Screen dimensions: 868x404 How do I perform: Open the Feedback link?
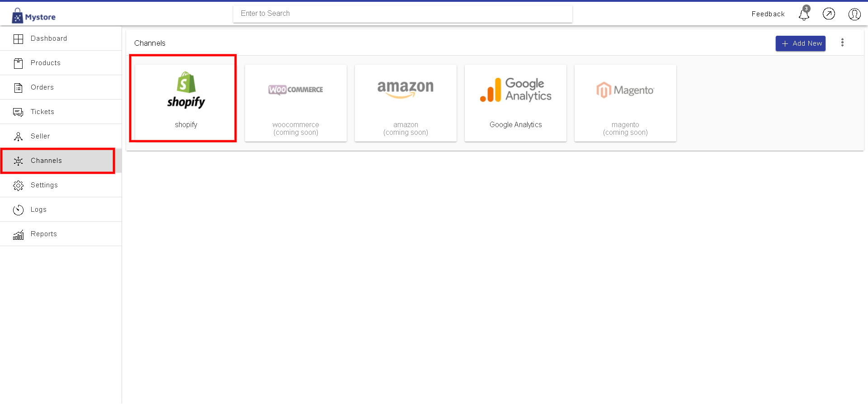click(768, 14)
